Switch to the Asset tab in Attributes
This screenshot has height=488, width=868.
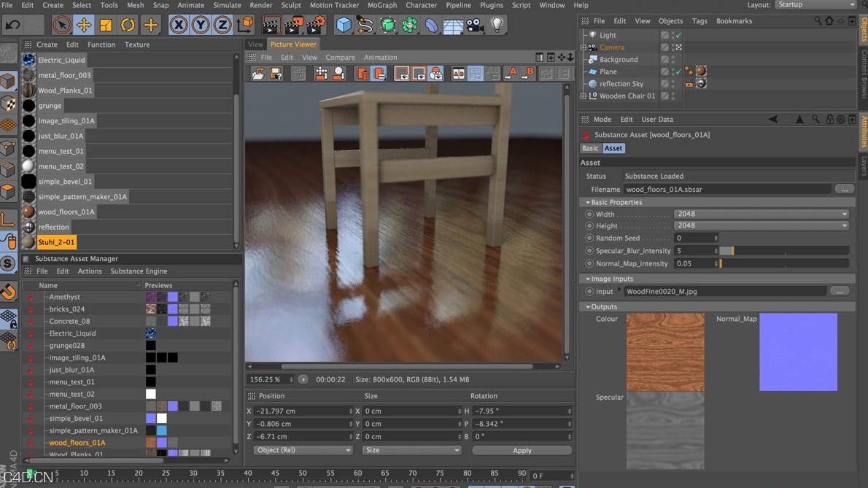click(x=613, y=148)
